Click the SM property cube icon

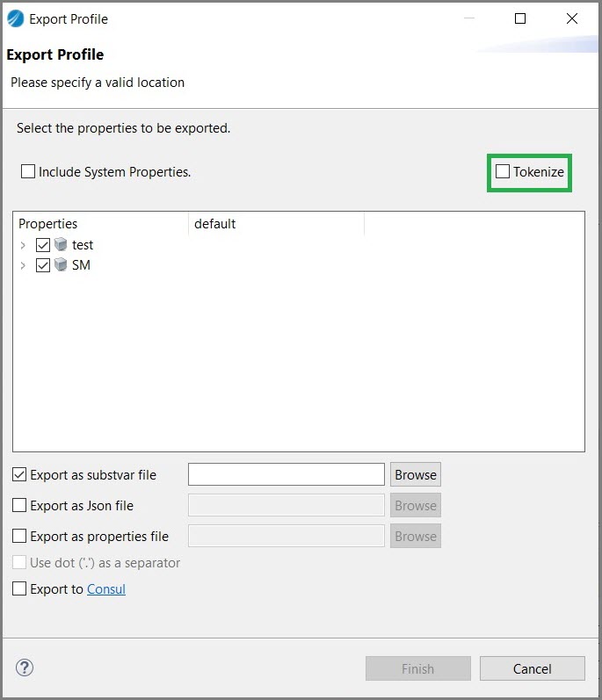click(61, 265)
